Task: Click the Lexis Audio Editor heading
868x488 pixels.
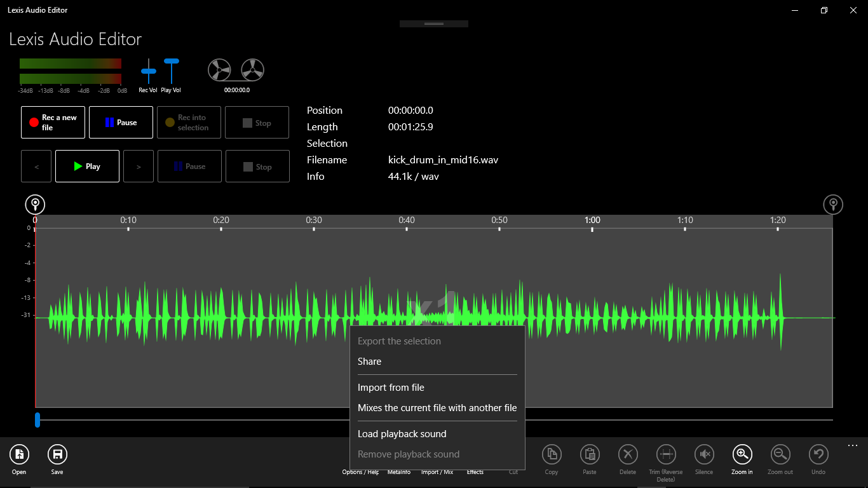Action: (x=75, y=39)
